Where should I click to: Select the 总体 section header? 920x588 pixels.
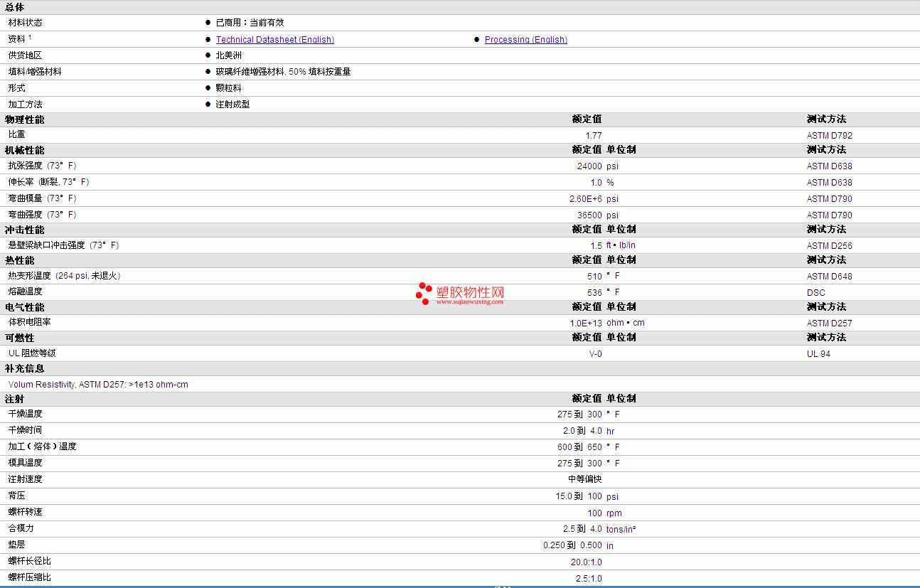pos(15,7)
